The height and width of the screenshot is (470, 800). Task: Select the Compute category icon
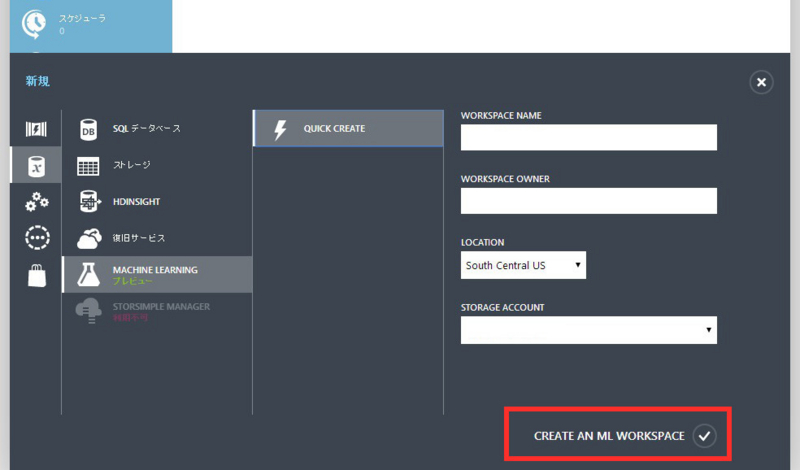pos(36,129)
